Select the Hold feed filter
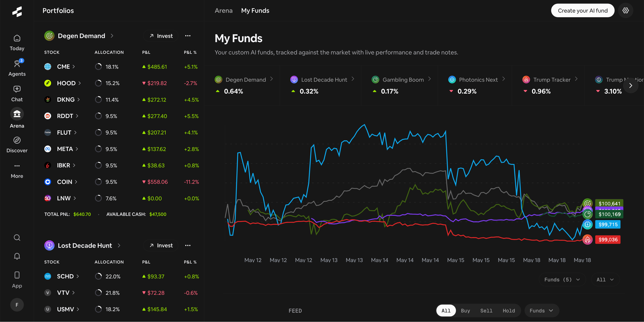 click(x=509, y=311)
